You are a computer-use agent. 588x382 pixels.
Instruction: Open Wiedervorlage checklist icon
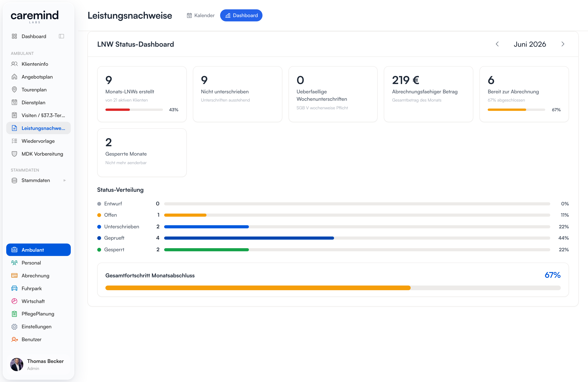(x=14, y=141)
